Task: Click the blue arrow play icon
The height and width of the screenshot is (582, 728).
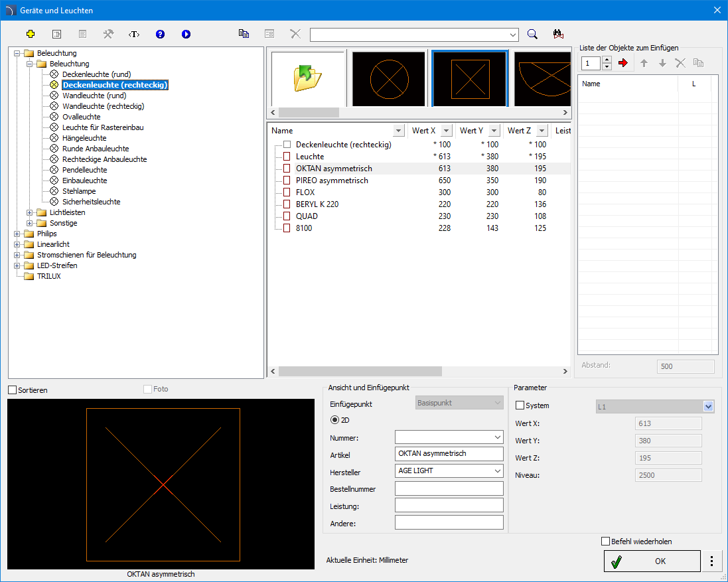Action: pos(186,34)
